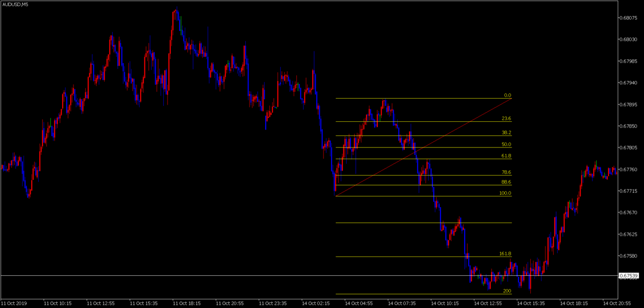Viewport: 644px width, 308px height.
Task: Click the 23.6 Fibonacci level label
Action: click(x=506, y=119)
